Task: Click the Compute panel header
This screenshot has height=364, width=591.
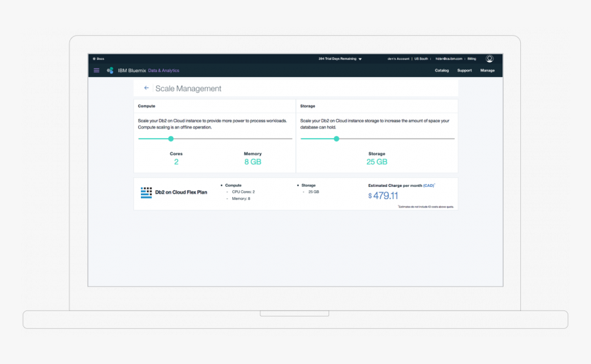Action: (x=215, y=106)
